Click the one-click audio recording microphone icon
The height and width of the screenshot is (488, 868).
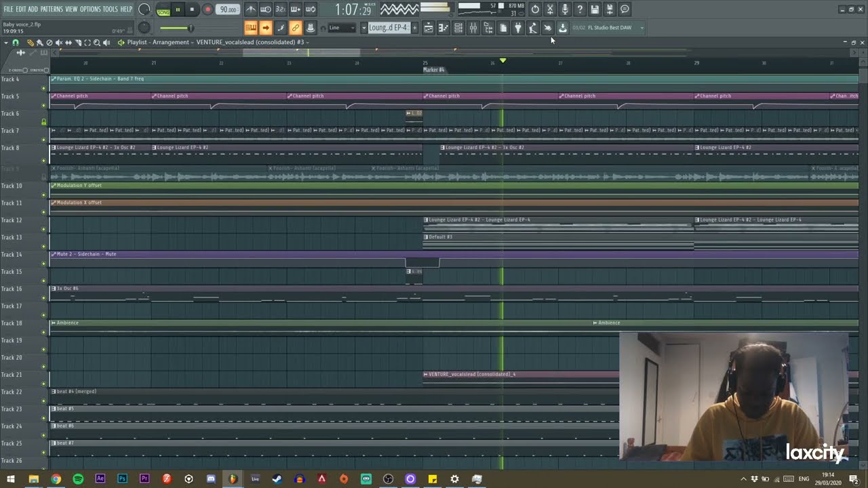click(x=565, y=9)
